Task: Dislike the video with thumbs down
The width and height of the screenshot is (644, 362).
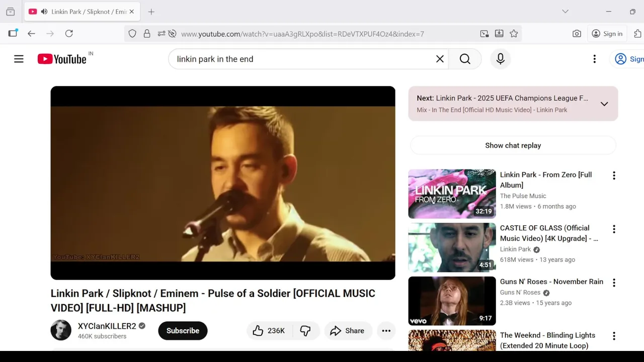Action: (305, 330)
